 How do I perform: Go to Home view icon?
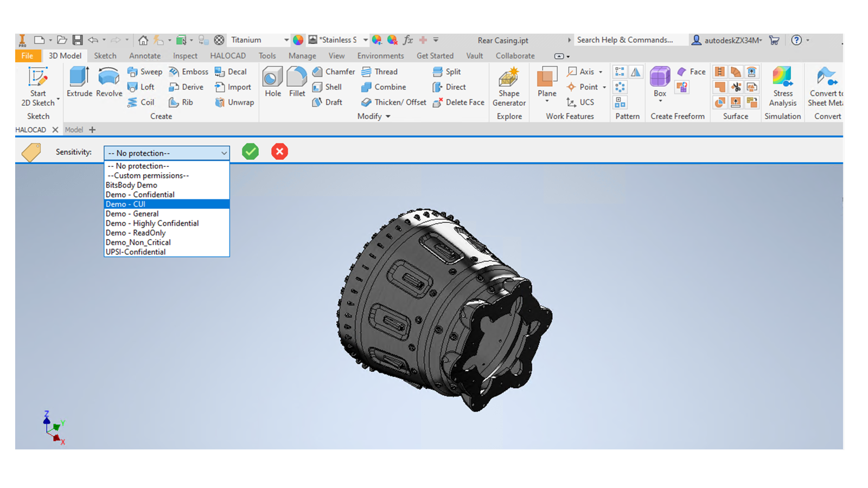[143, 40]
